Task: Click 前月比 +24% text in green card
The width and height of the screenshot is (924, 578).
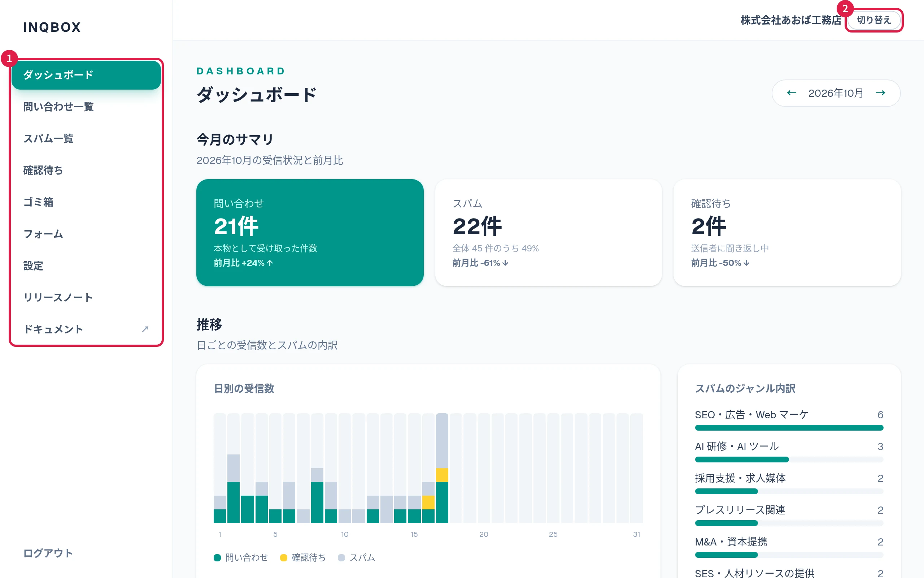Action: [243, 263]
